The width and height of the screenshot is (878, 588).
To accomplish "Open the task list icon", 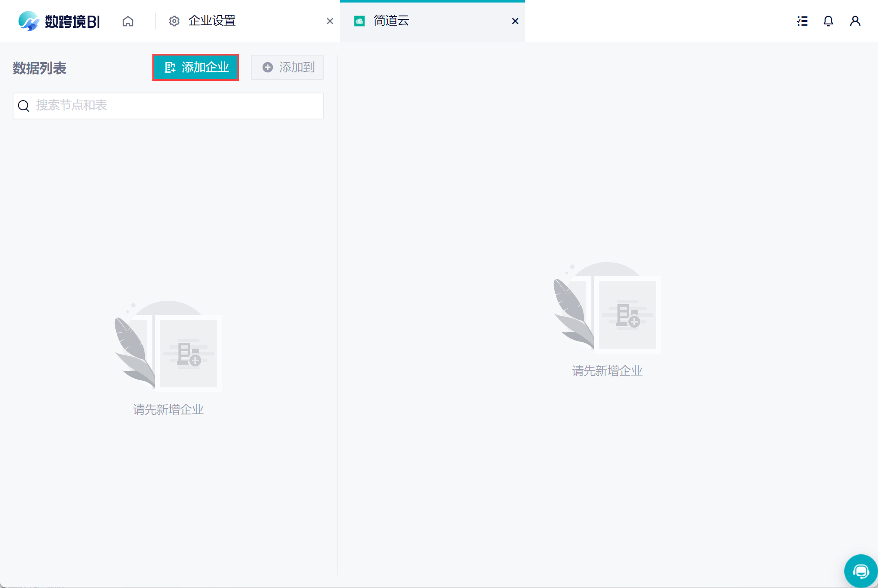I will point(802,21).
